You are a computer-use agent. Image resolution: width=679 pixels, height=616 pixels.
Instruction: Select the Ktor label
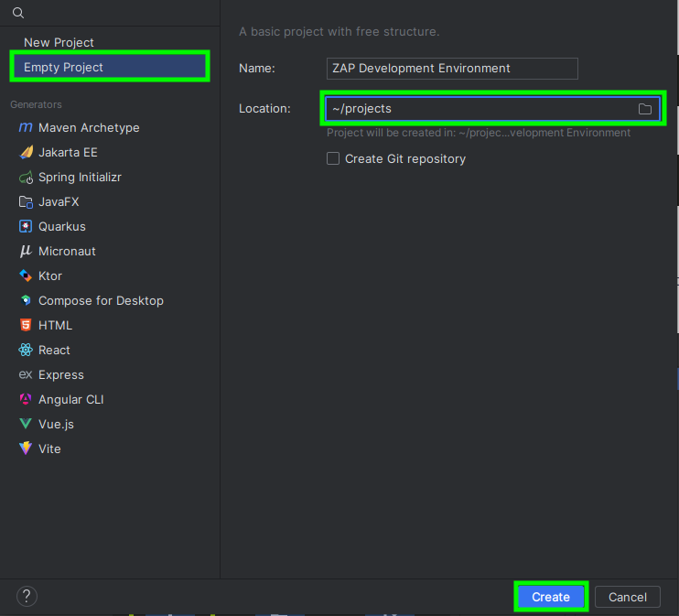click(x=50, y=276)
